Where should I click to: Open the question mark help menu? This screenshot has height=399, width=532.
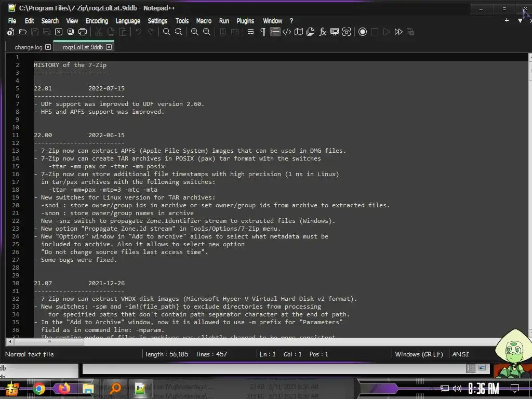coord(291,21)
